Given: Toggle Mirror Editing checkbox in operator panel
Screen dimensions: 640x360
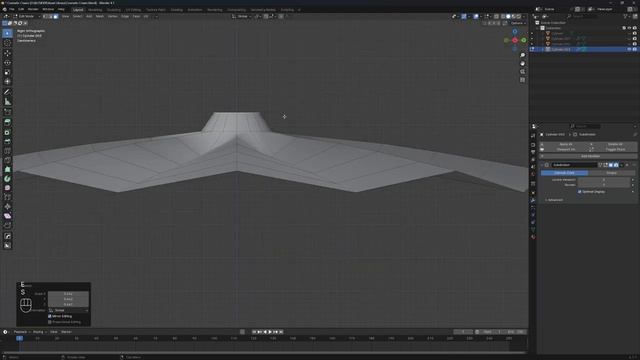Looking at the screenshot, I should 50,316.
